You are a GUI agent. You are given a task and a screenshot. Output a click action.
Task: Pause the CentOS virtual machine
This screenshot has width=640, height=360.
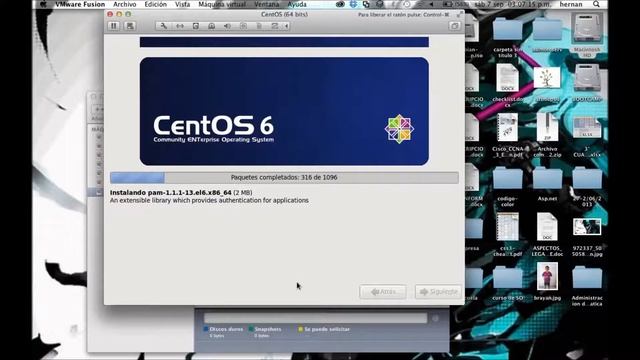(x=114, y=26)
